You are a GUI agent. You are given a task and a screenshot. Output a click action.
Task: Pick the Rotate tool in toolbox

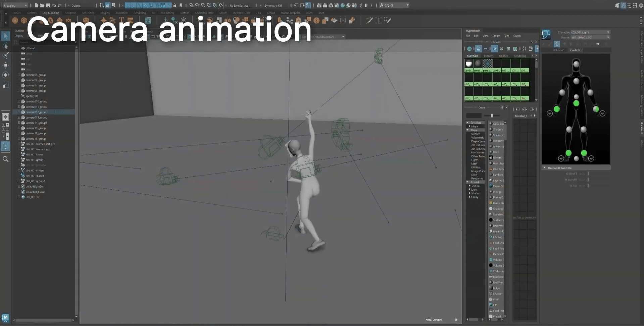[5, 75]
